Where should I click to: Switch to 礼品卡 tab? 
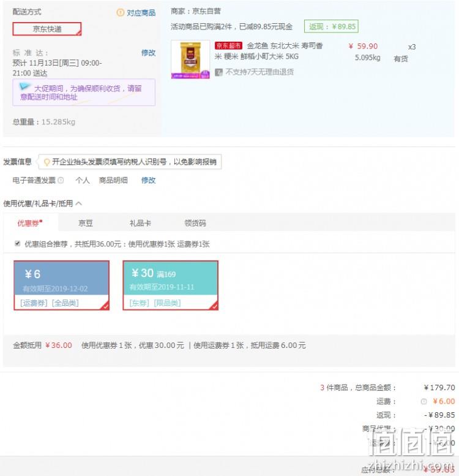(140, 223)
